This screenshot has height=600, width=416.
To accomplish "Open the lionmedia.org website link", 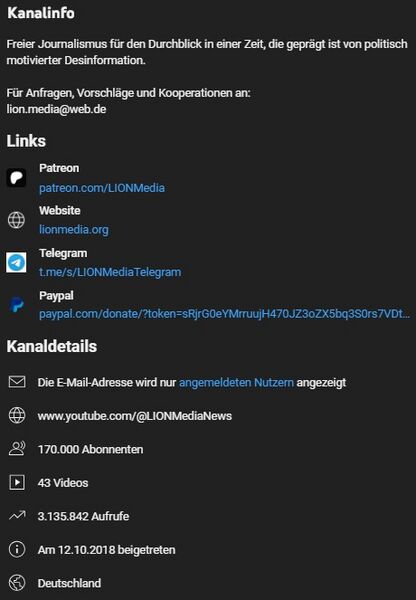I will click(73, 230).
